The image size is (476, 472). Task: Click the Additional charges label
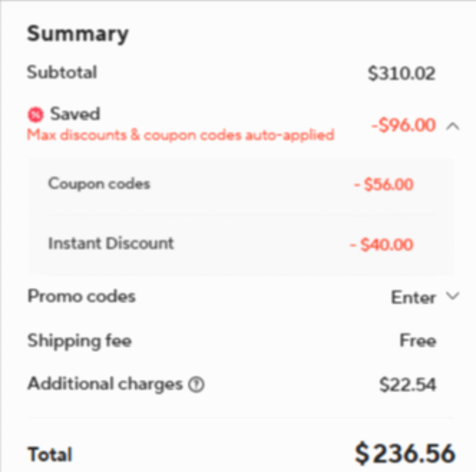click(x=105, y=384)
